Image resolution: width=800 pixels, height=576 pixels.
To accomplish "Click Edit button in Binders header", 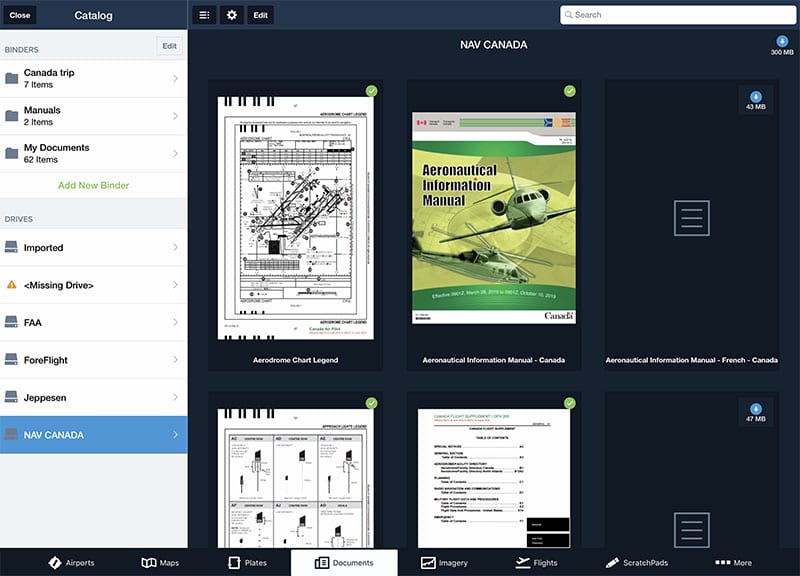I will tap(169, 46).
